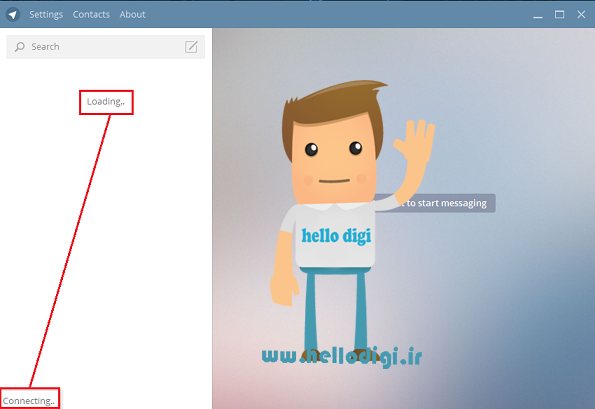The height and width of the screenshot is (409, 595).
Task: Click the cartoon character's waving hand
Action: 415,140
